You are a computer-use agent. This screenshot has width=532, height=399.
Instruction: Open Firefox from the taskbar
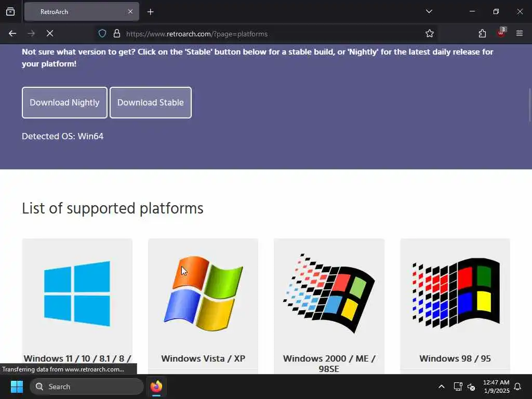pyautogui.click(x=156, y=387)
